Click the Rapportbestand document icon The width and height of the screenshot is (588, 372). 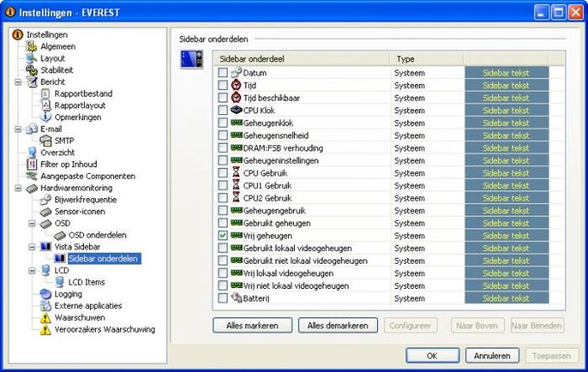click(45, 93)
